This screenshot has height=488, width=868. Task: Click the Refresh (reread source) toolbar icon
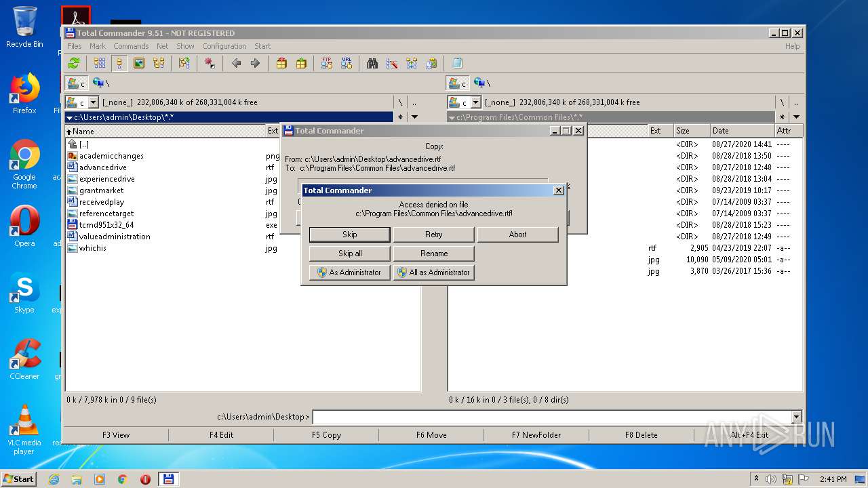coord(74,63)
